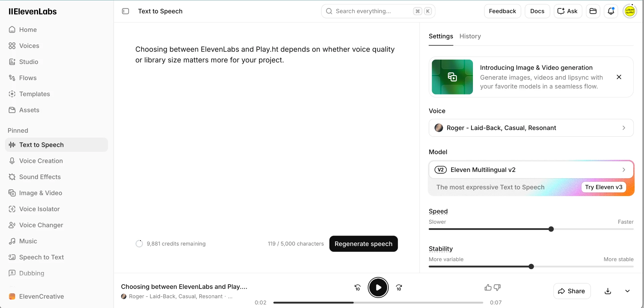This screenshot has width=644, height=308.
Task: Click the ElevenLabs logo
Action: click(33, 11)
